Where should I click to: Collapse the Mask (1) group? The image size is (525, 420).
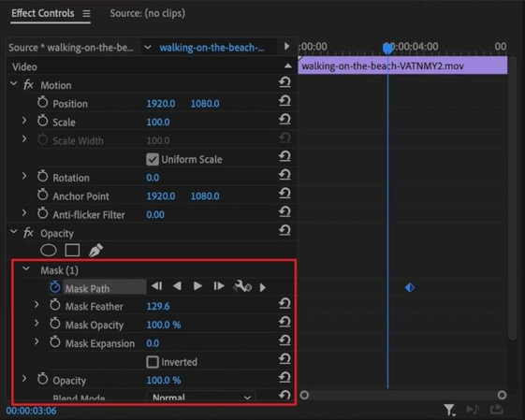26,269
